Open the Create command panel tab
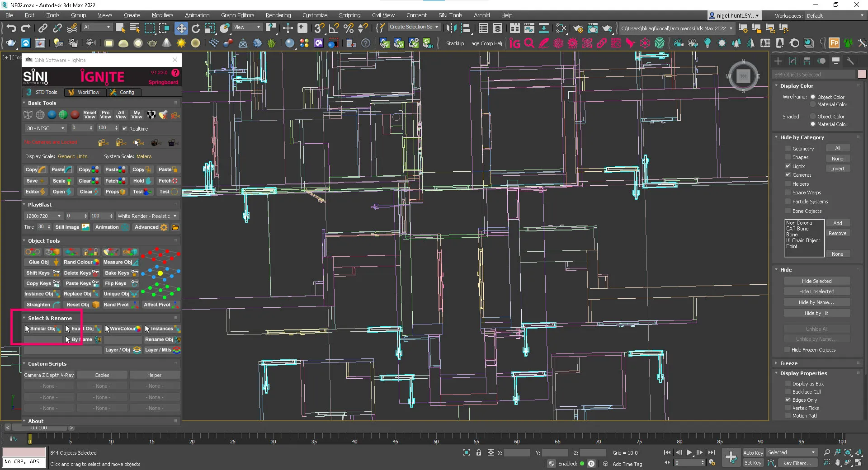Screen dimensions: 868x470 click(778, 61)
